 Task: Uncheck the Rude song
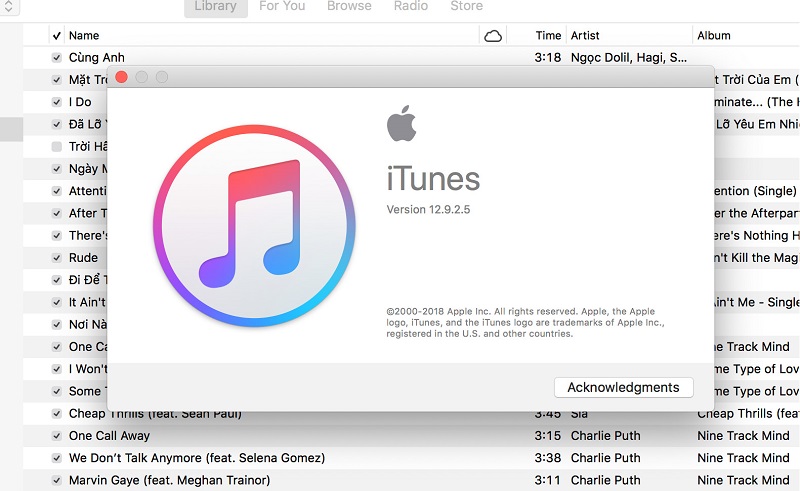point(57,258)
